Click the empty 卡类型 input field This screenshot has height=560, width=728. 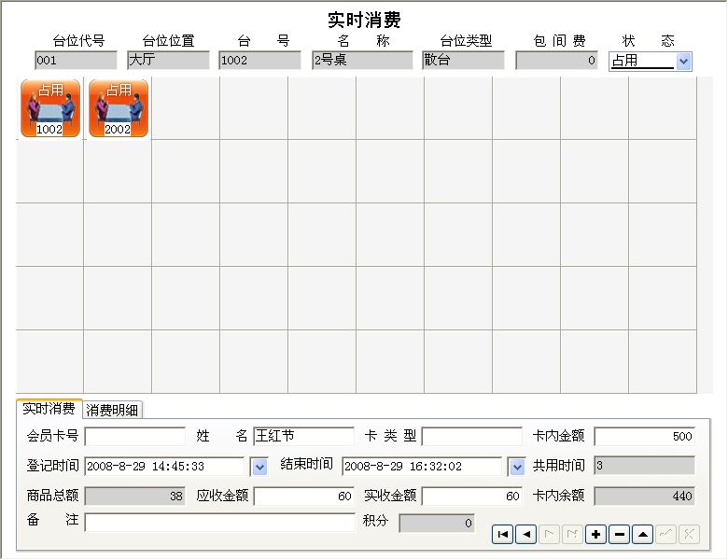click(x=471, y=437)
